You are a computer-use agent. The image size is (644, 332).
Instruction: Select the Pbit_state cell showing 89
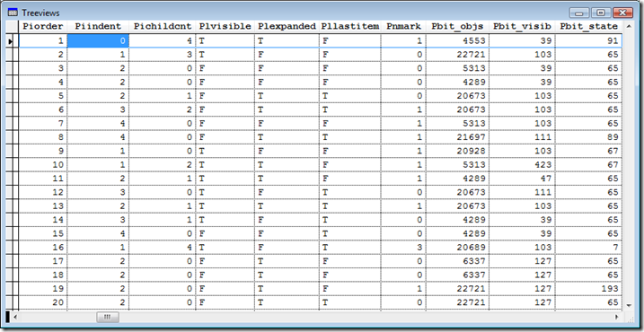point(588,137)
